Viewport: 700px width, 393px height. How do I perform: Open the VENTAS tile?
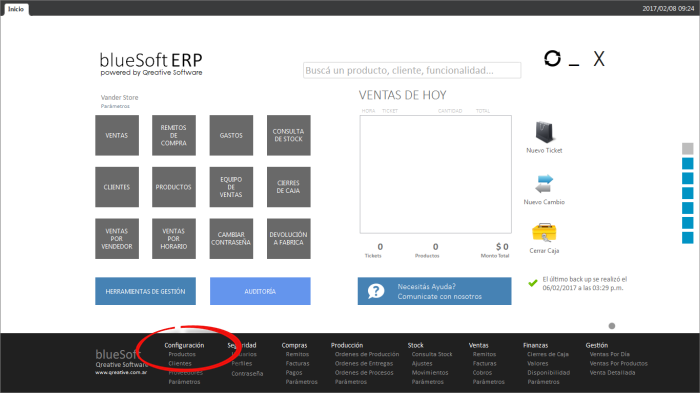pos(117,135)
